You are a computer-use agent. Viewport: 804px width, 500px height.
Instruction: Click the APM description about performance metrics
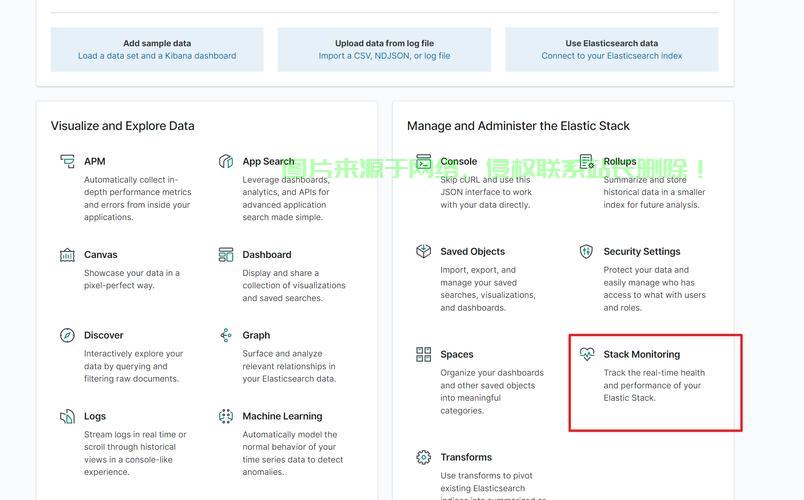coord(137,198)
